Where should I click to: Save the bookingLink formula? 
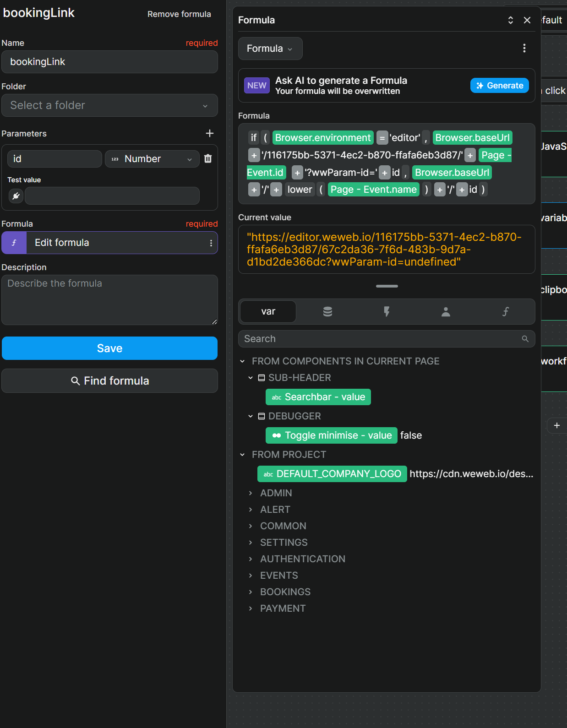(x=109, y=348)
